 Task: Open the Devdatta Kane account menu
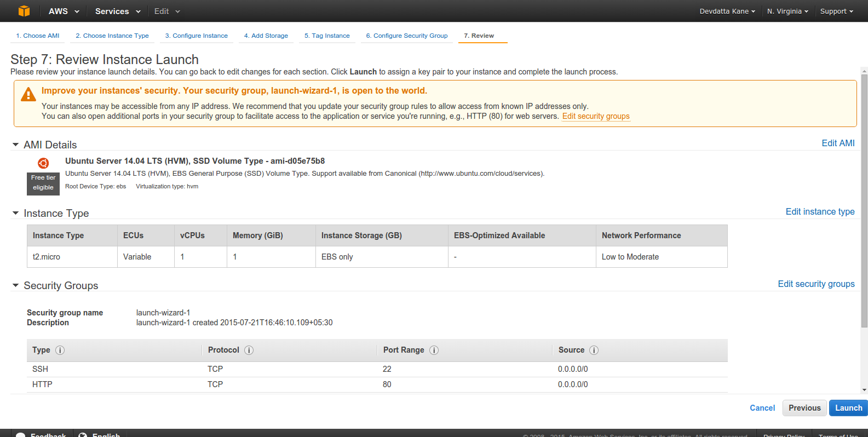coord(727,11)
